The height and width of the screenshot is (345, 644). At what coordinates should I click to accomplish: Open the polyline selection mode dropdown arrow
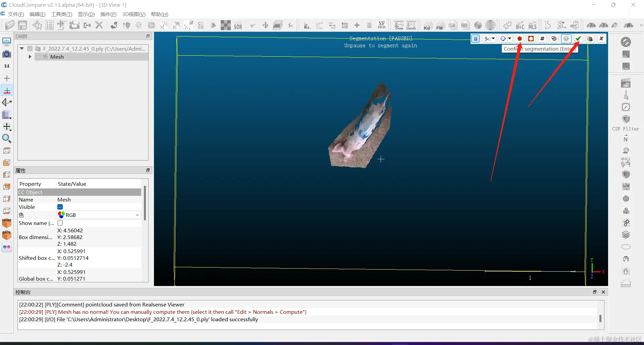pyautogui.click(x=493, y=39)
